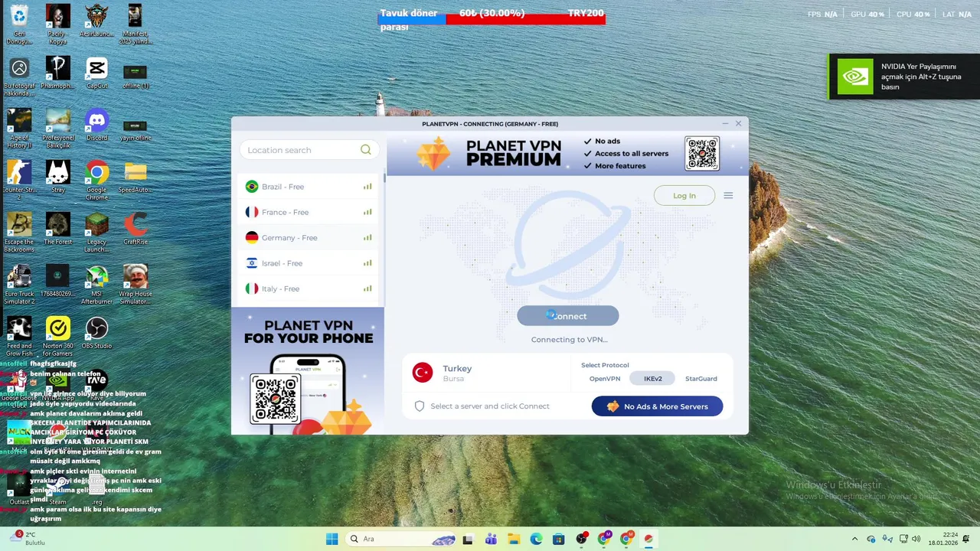Show hidden system tray icons
This screenshot has height=551, width=980.
click(x=854, y=539)
